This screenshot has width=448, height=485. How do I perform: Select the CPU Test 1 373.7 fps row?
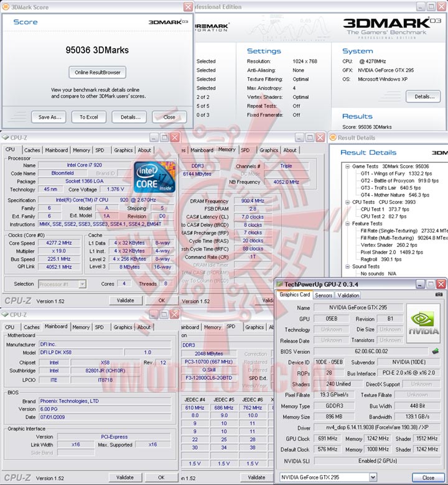[x=385, y=209]
